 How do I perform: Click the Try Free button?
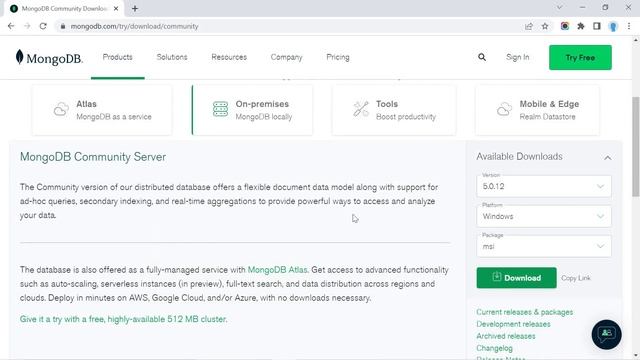[580, 58]
